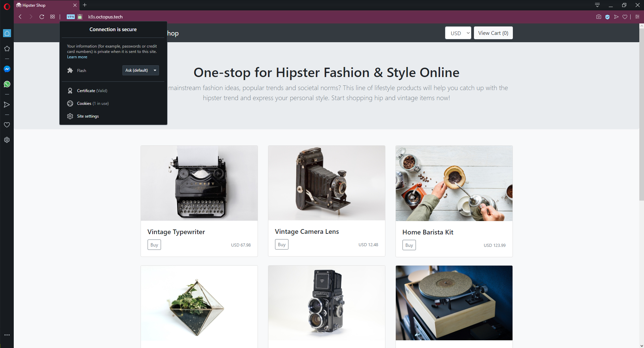
Task: Click the green security padlock
Action: (80, 17)
